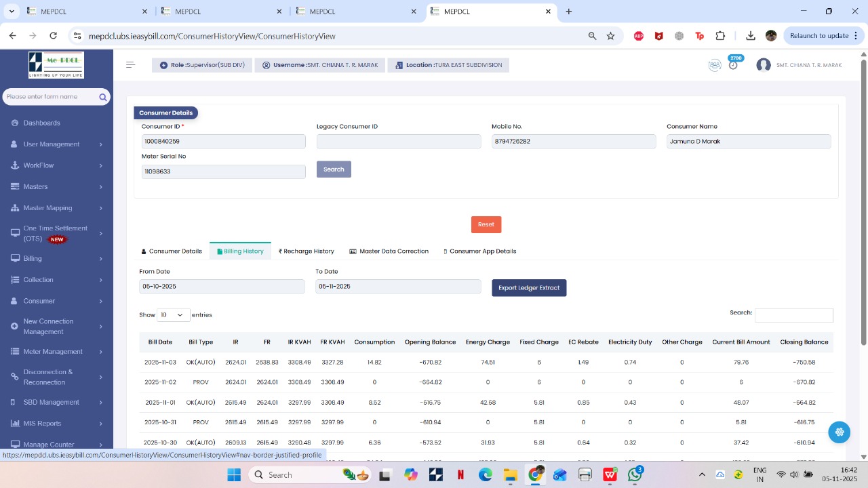Sort table by Bill Date column header

click(x=160, y=342)
